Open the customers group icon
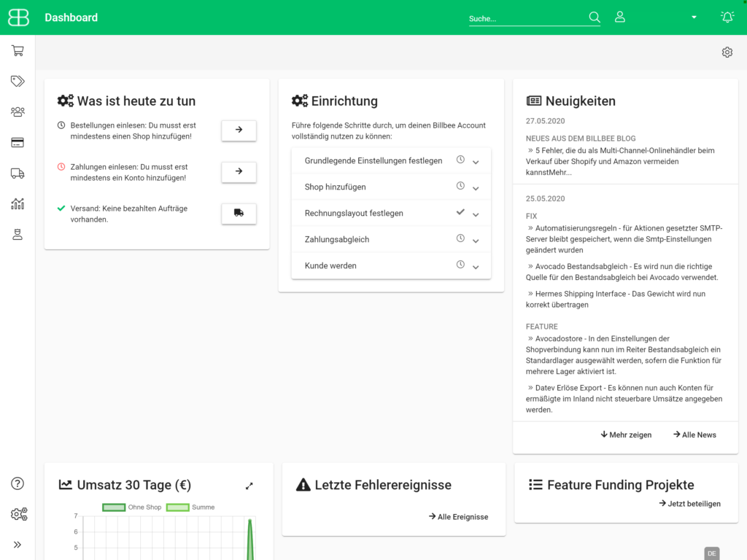 (x=18, y=112)
